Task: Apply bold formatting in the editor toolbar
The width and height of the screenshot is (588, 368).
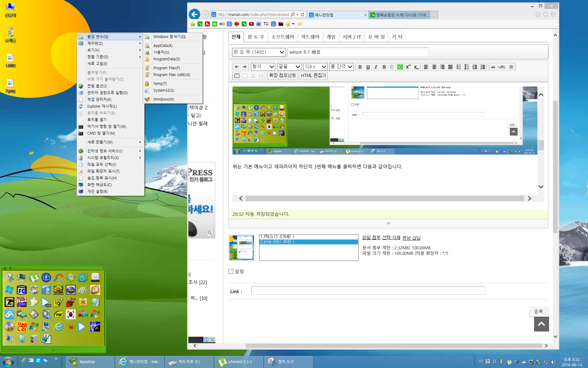Action: 360,67
